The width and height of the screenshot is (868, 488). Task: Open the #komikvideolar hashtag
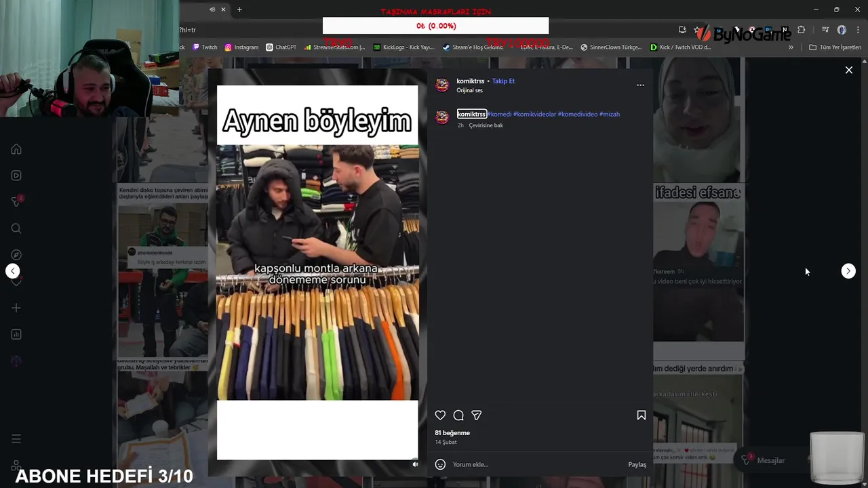coord(534,114)
